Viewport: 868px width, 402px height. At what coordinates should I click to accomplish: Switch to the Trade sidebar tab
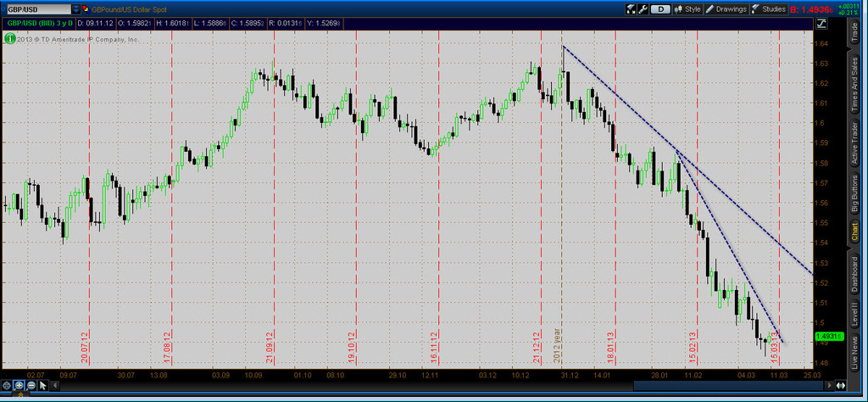pos(854,32)
